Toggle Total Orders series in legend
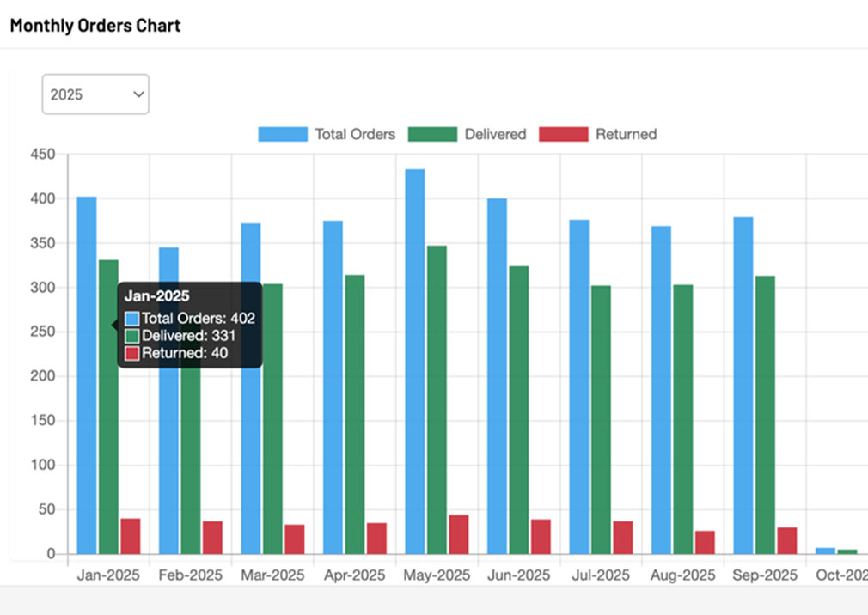Viewport: 868px width, 615px height. 327,134
